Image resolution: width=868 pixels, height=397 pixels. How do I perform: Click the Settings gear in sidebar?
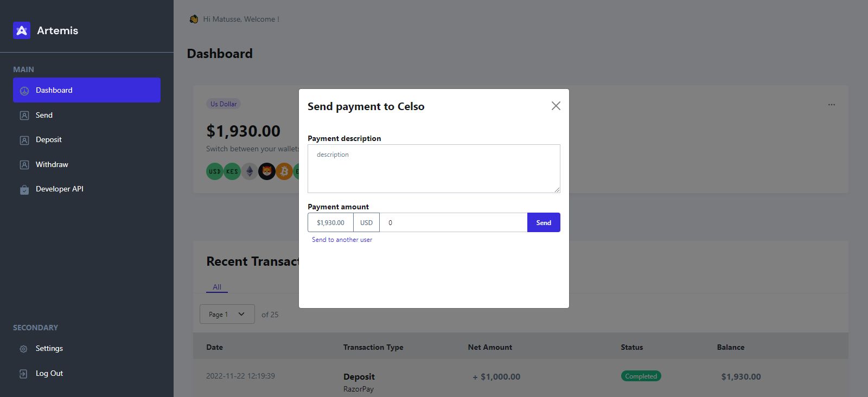pos(24,349)
